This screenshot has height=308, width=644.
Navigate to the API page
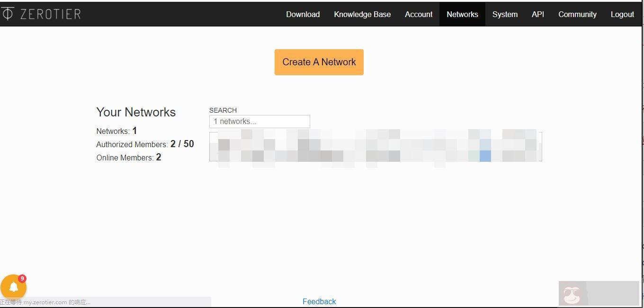[537, 14]
